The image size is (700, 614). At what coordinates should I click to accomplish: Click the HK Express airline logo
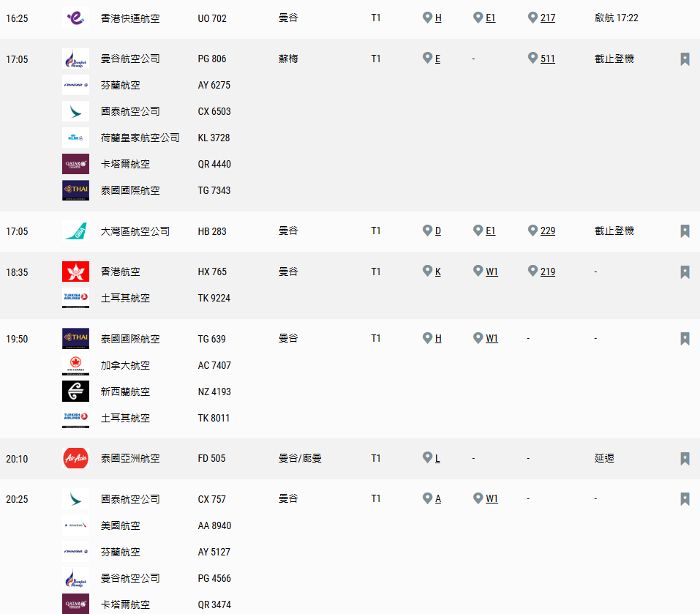(75, 18)
